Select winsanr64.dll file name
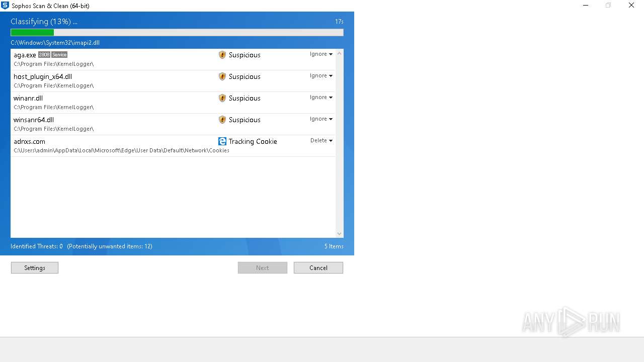The height and width of the screenshot is (362, 644). [x=34, y=120]
